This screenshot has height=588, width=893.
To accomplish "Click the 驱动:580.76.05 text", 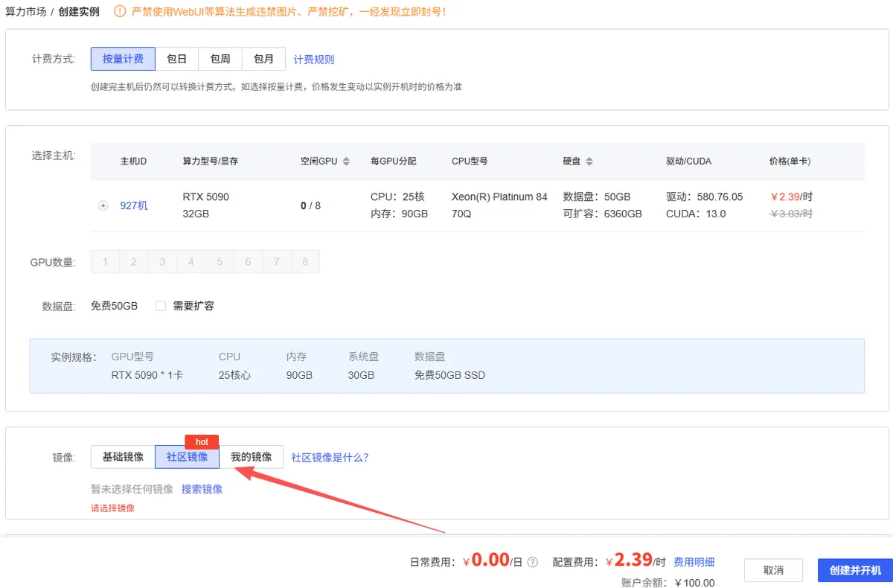I will 705,197.
